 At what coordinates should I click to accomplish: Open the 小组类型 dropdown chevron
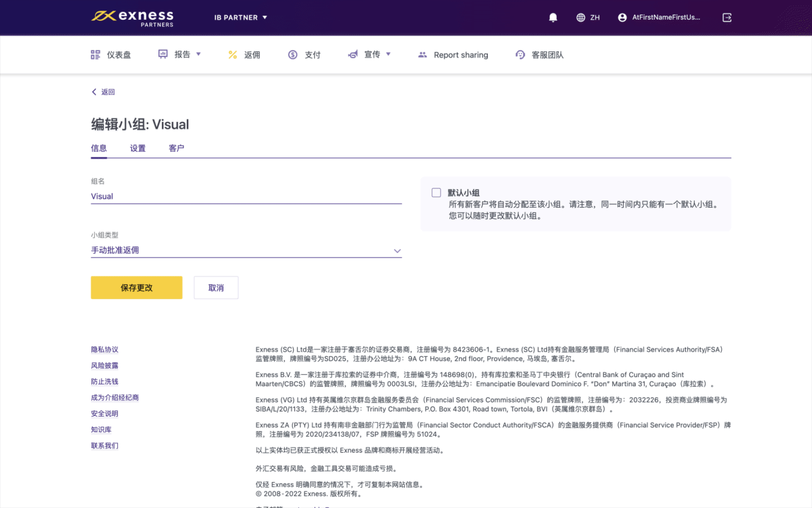tap(397, 251)
